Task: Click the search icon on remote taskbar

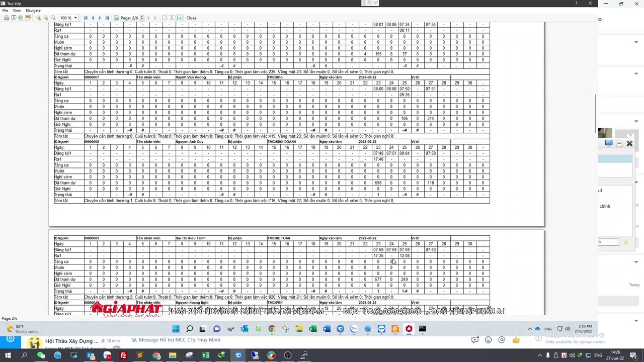Action: [x=189, y=329]
